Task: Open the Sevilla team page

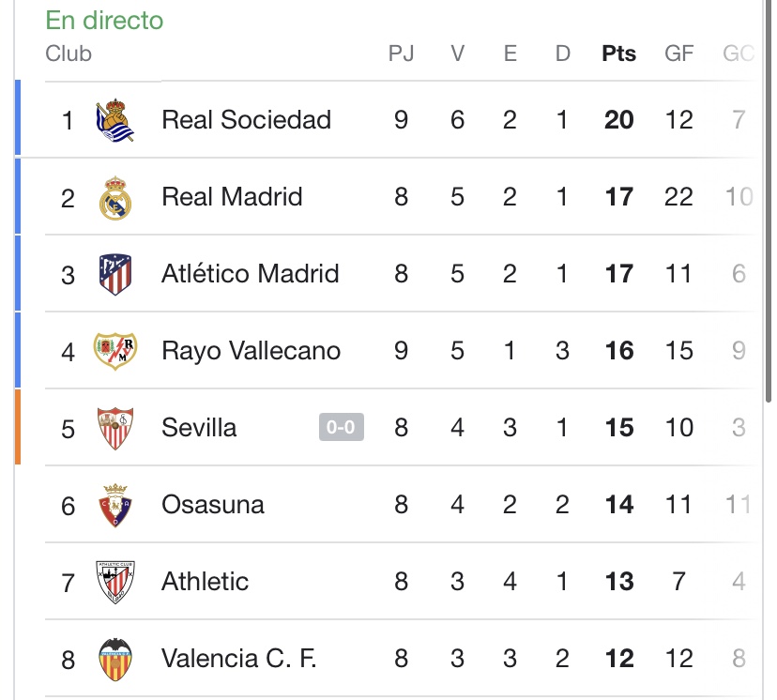Action: pos(199,427)
